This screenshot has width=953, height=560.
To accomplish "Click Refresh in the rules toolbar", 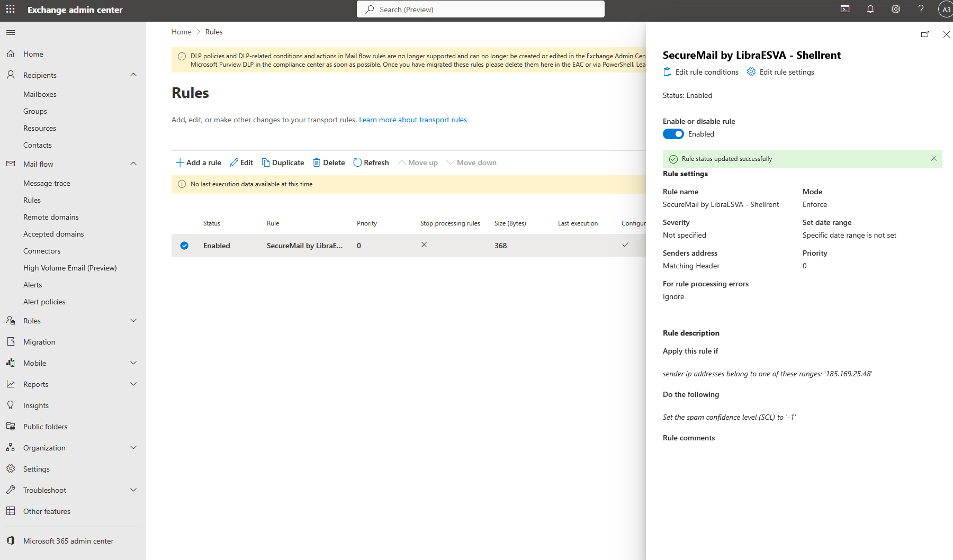I will click(x=371, y=162).
